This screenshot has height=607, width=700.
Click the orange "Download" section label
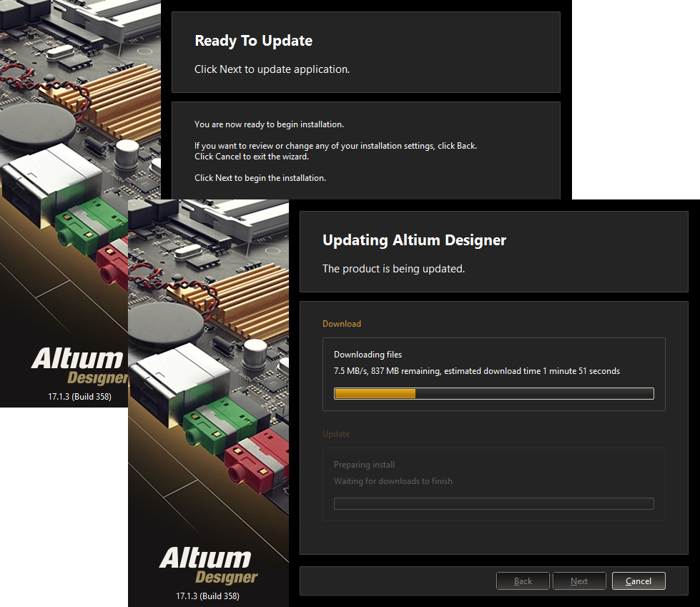[x=342, y=324]
